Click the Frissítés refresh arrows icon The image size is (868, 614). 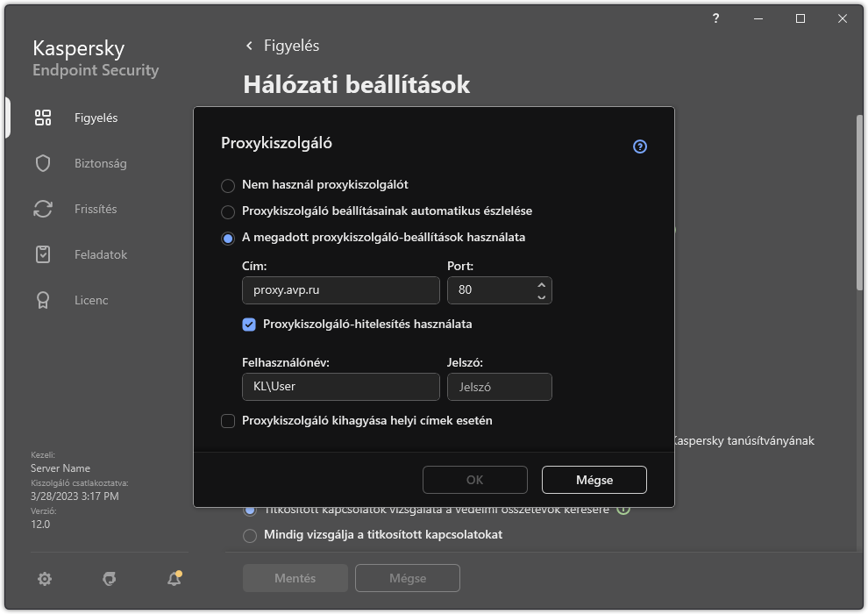(43, 209)
